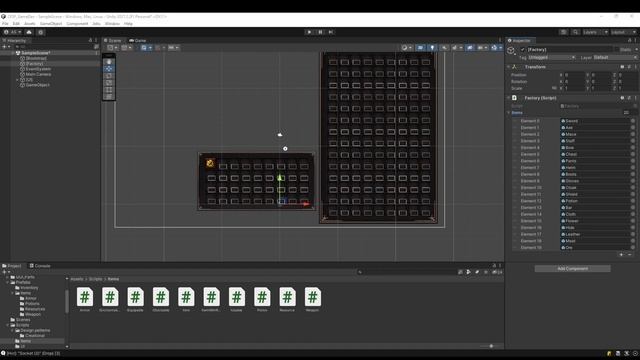Open the cloud services icon

(x=29, y=32)
